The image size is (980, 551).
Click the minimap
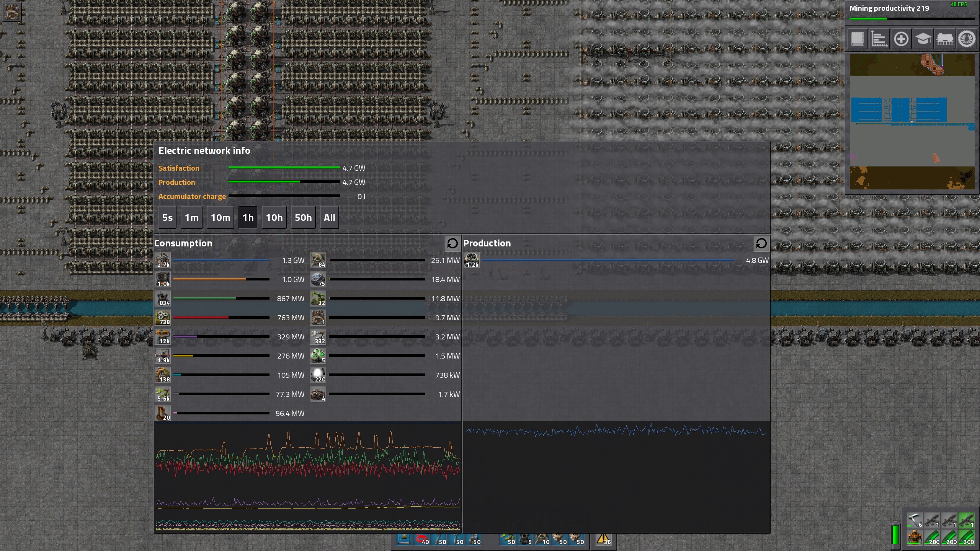coord(912,122)
